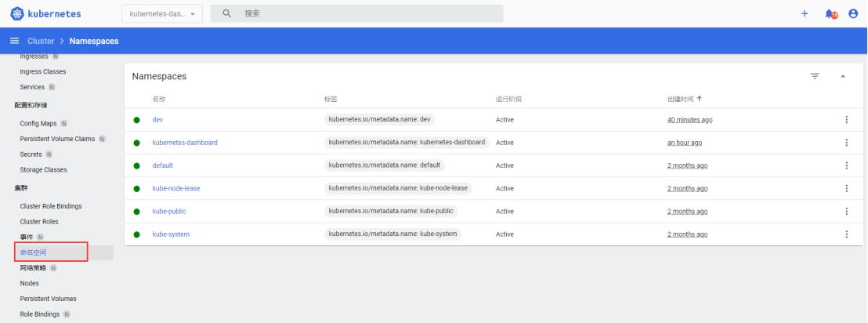The image size is (868, 323).
Task: Open the user account icon
Action: coord(853,14)
